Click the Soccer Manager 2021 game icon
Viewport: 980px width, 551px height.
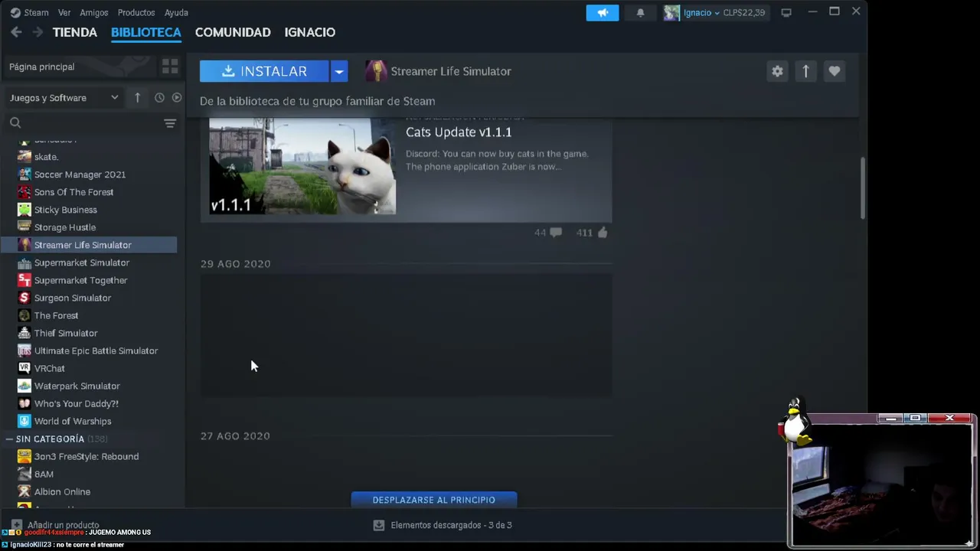point(24,174)
